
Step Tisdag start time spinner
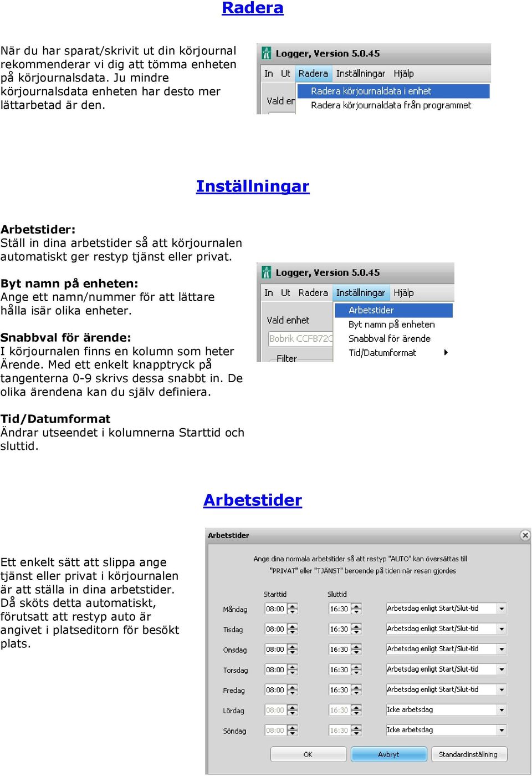pyautogui.click(x=293, y=629)
